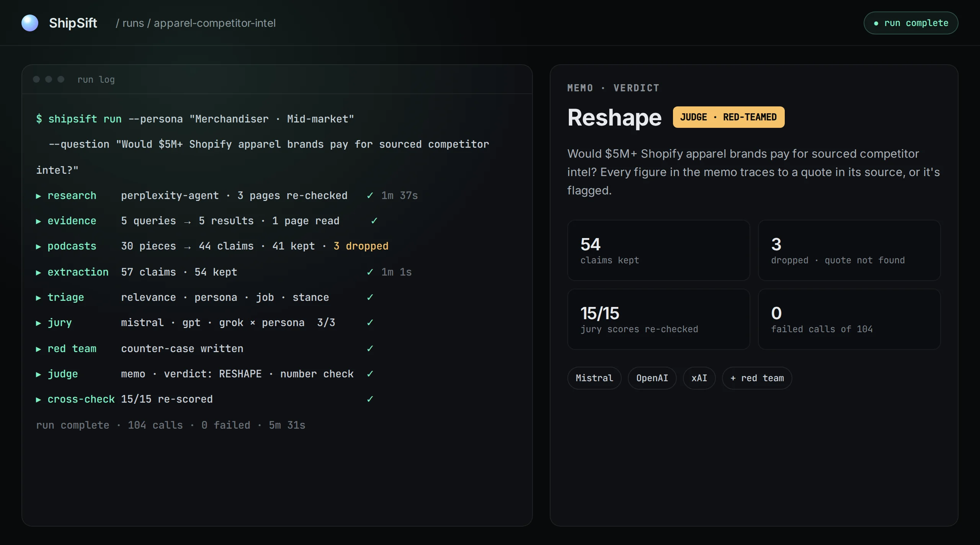Go to the runs breadcrumb
Viewport: 980px width, 545px height.
(x=133, y=23)
